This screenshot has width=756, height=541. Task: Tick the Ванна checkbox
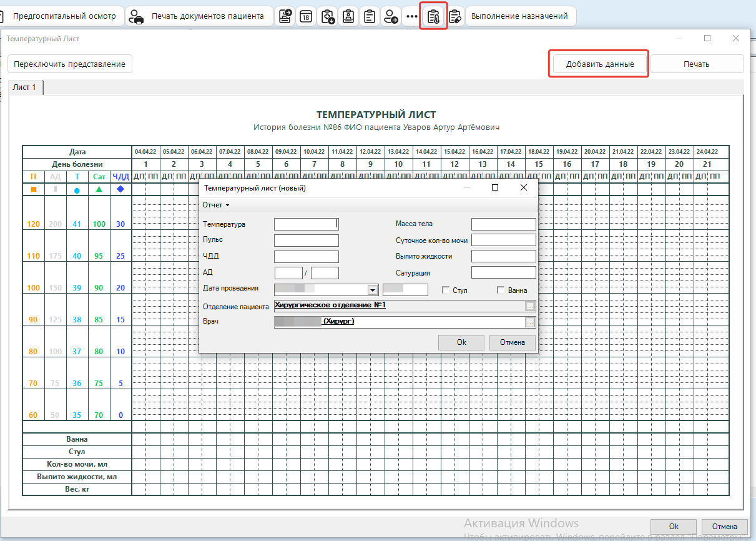pos(501,290)
